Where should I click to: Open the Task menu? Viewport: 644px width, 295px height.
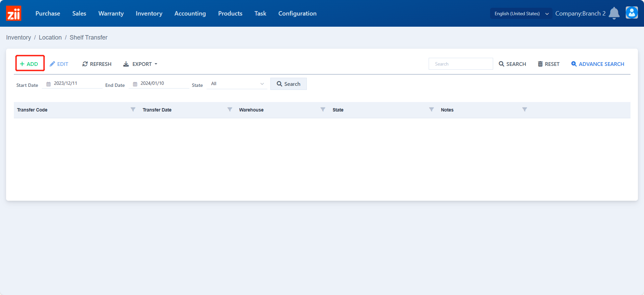(260, 14)
